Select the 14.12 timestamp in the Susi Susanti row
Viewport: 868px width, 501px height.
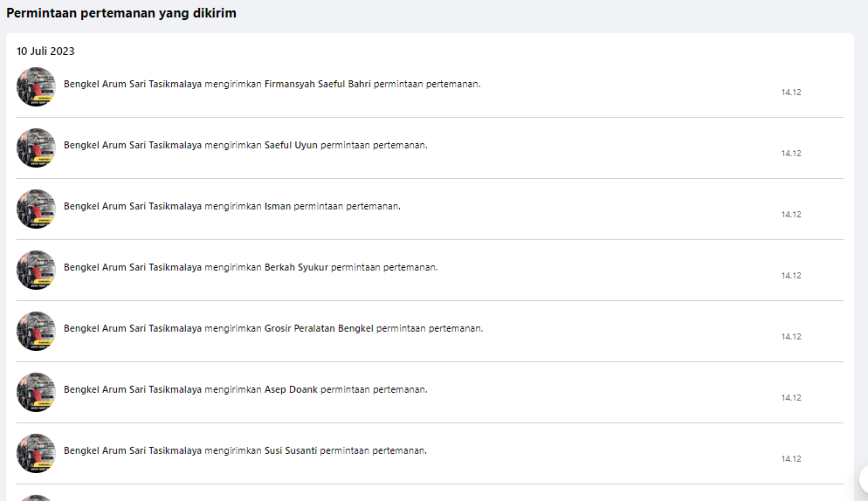click(791, 459)
